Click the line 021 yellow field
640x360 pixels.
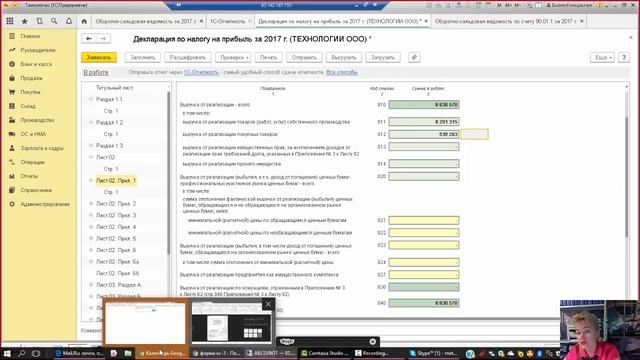[424, 220]
